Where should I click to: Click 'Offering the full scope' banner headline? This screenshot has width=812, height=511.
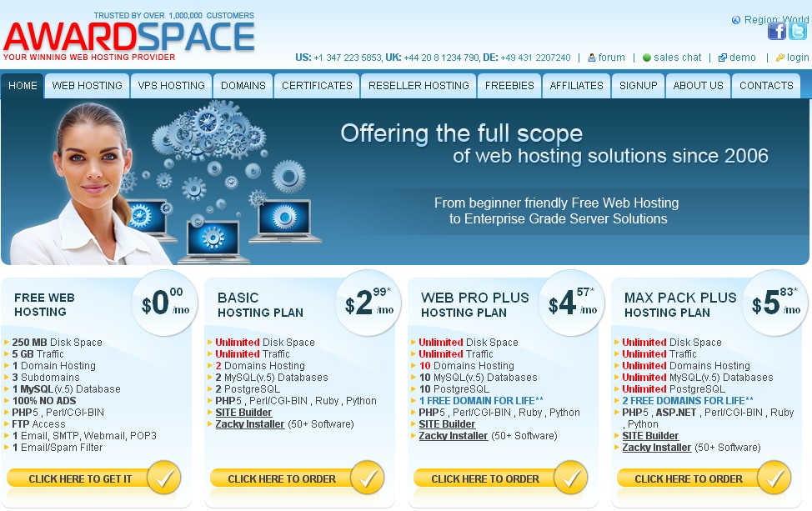pyautogui.click(x=461, y=133)
